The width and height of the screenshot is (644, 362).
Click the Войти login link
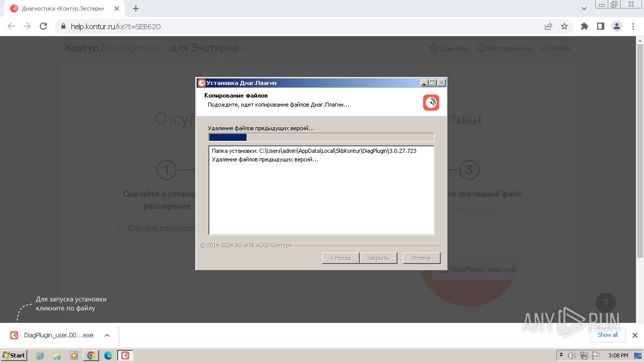pyautogui.click(x=555, y=48)
